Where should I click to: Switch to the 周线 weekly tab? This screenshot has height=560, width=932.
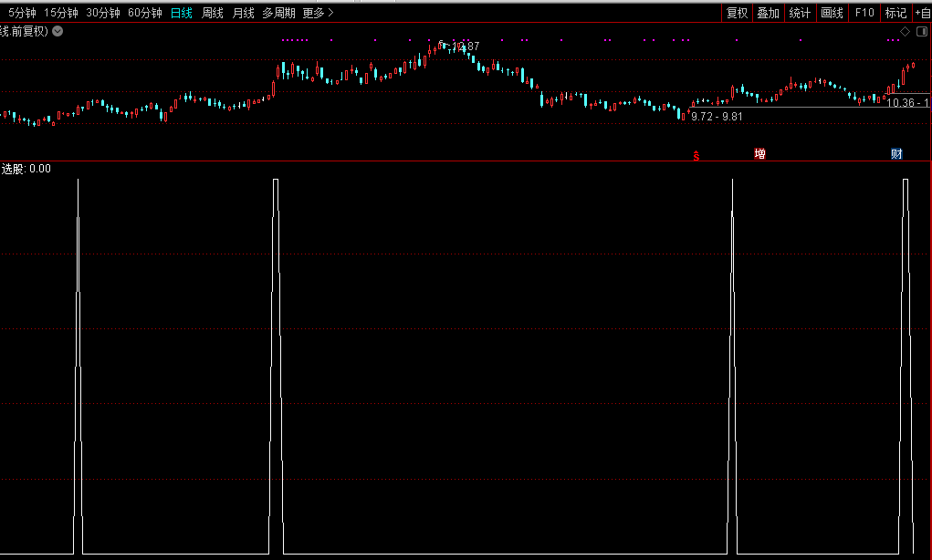(212, 13)
